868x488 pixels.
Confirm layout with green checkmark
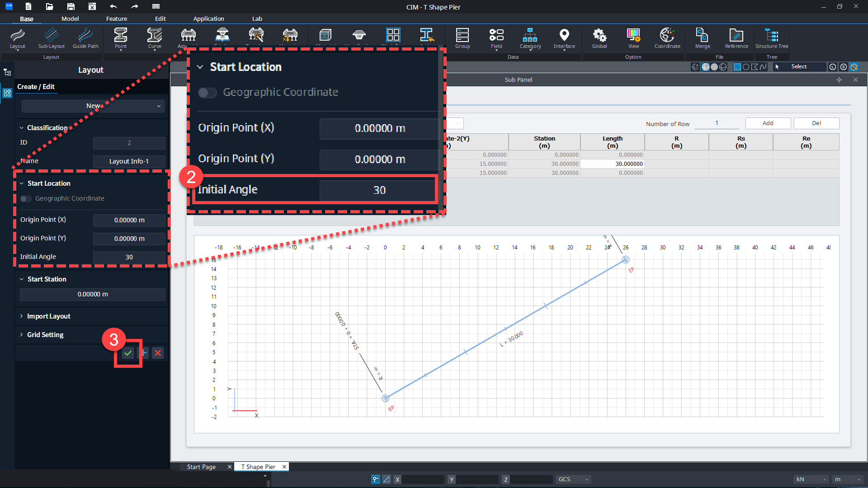[128, 353]
